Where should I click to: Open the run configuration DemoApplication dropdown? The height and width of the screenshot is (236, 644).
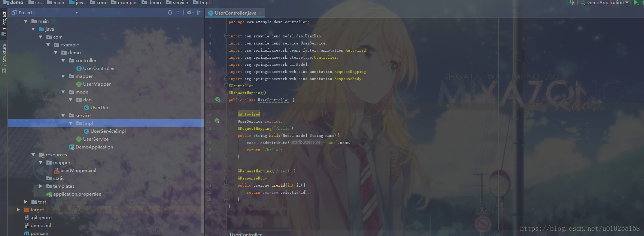[604, 3]
